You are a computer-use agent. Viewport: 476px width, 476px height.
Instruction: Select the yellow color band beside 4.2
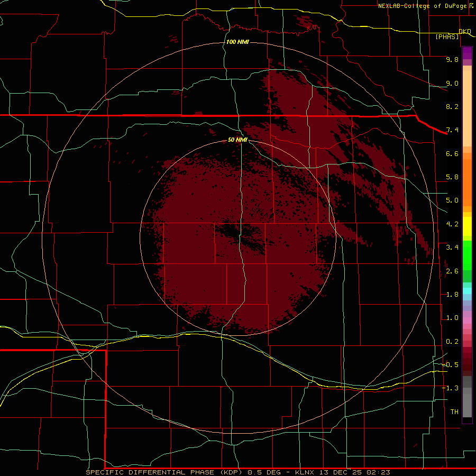(467, 226)
